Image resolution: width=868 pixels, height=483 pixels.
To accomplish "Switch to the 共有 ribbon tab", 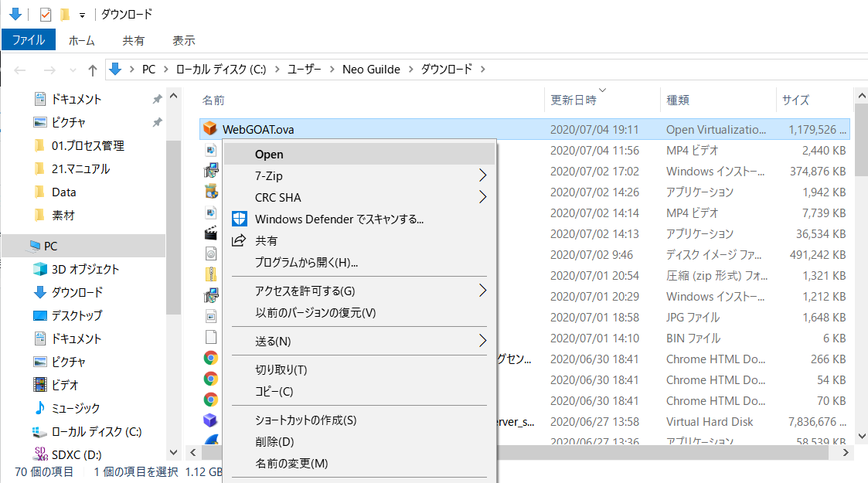I will click(x=134, y=40).
